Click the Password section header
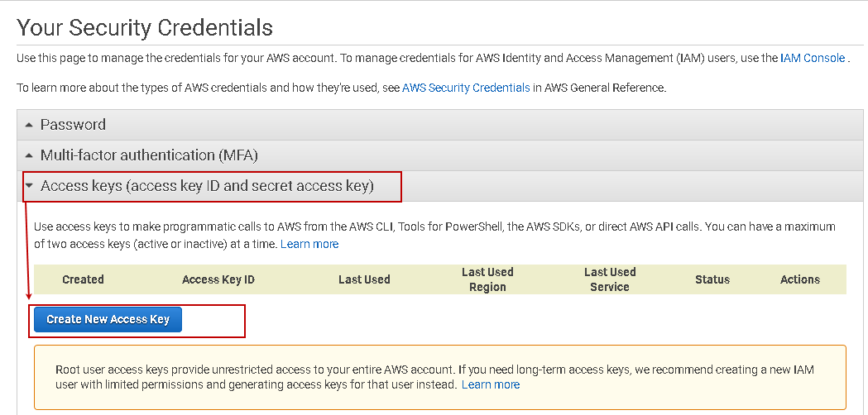Image resolution: width=868 pixels, height=415 pixels. [x=73, y=125]
